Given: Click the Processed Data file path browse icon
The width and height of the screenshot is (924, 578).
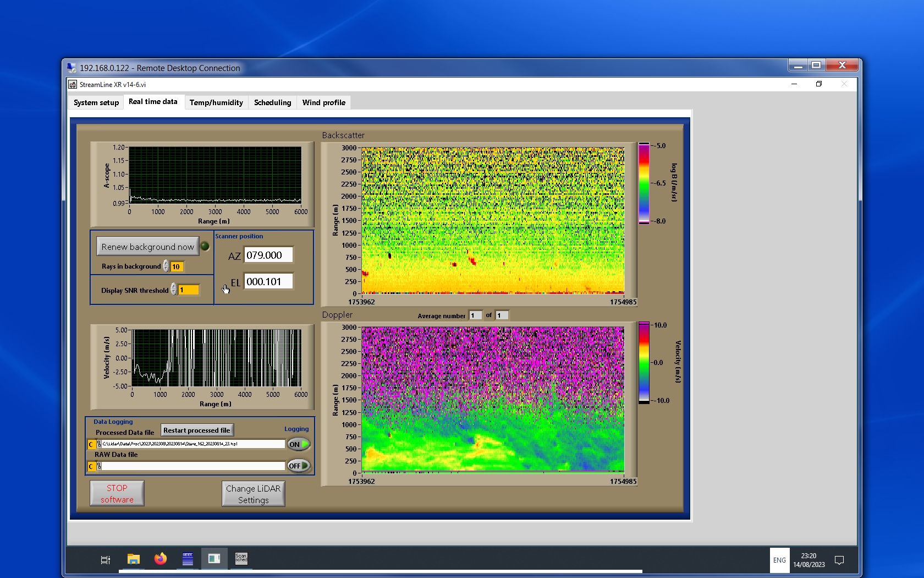Looking at the screenshot, I should [99, 444].
